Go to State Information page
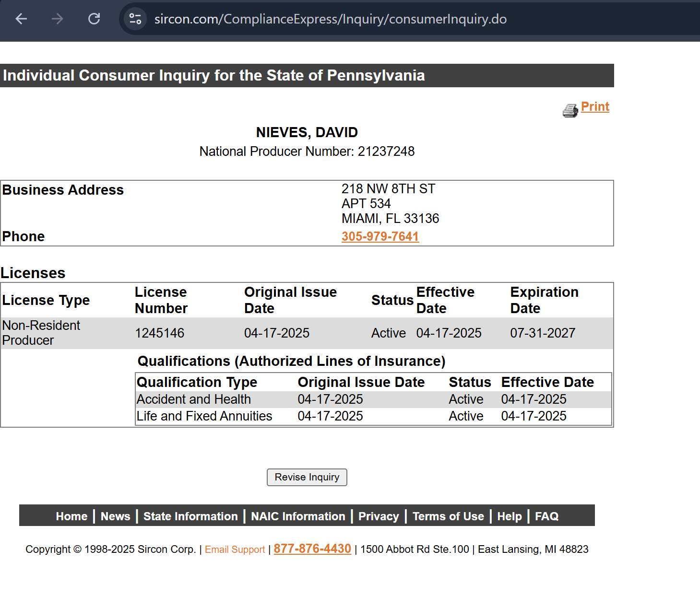Screen dimensions: 700x596 (x=190, y=516)
